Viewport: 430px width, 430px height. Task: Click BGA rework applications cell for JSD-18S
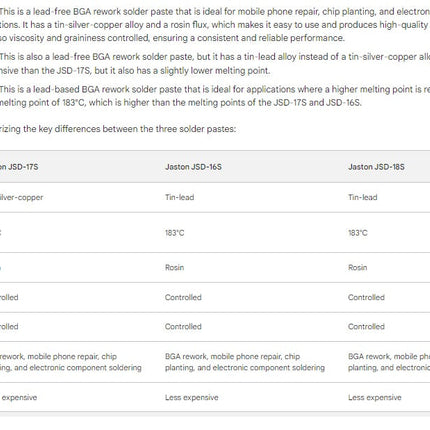[x=389, y=362]
